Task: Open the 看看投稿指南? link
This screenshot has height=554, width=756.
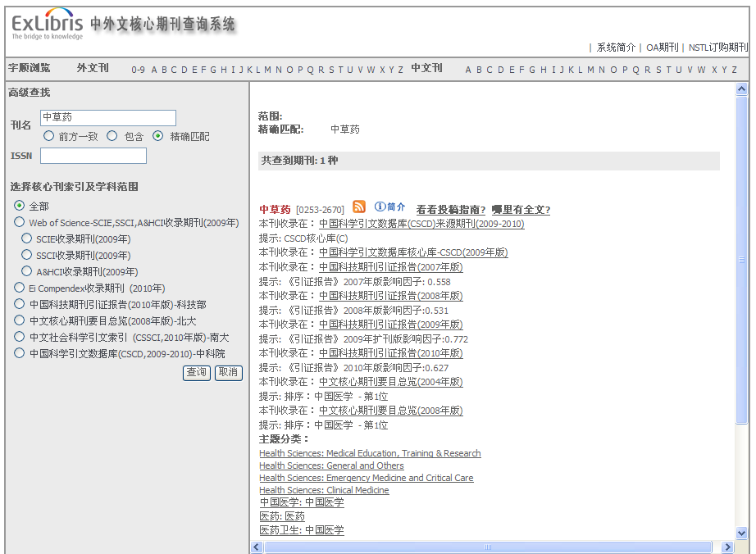Action: click(451, 210)
